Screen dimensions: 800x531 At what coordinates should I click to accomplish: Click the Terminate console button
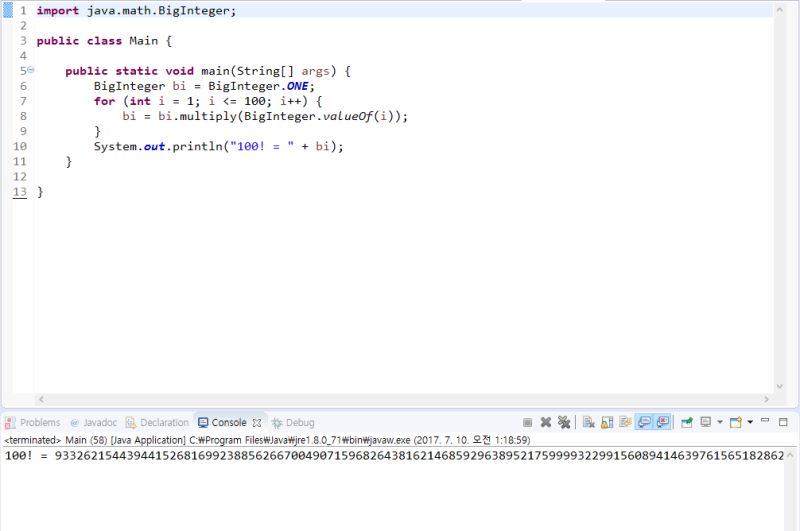tap(528, 422)
